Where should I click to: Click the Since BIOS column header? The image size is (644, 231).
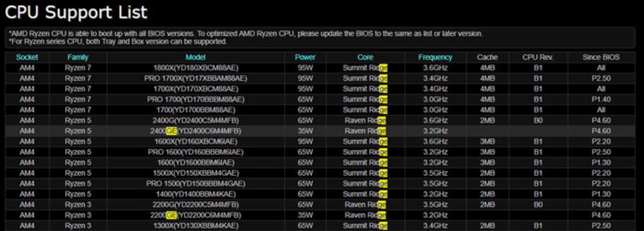[x=601, y=57]
